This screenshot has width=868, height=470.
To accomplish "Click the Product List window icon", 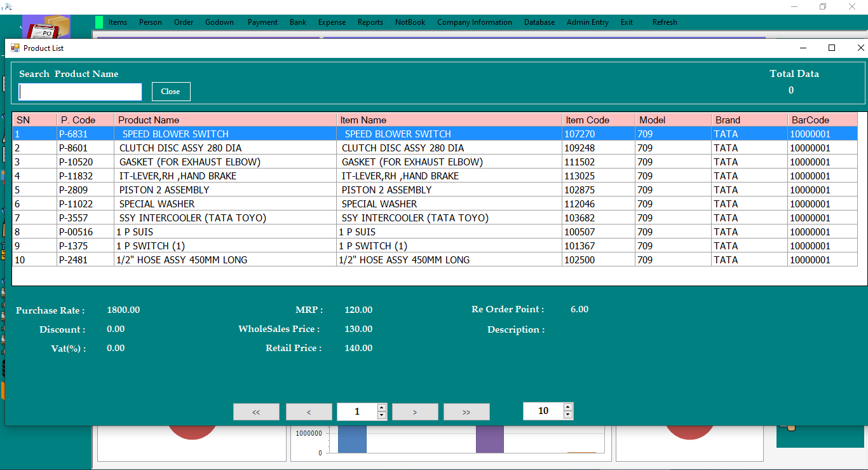I will click(x=15, y=48).
